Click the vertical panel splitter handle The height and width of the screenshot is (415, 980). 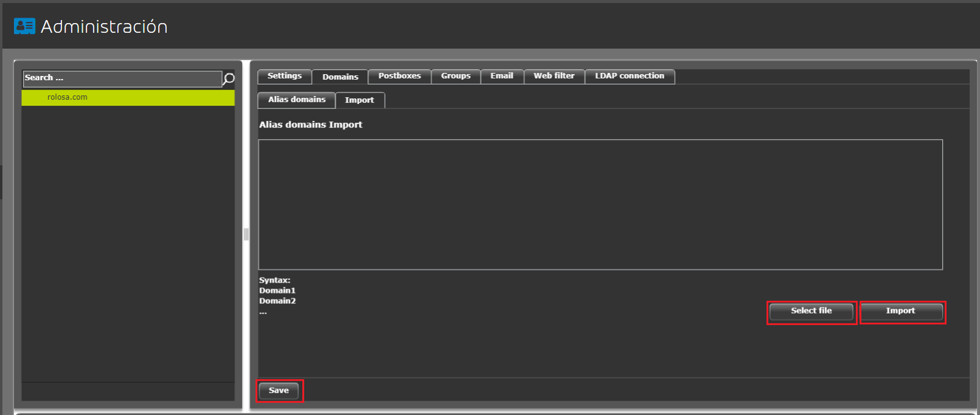246,234
